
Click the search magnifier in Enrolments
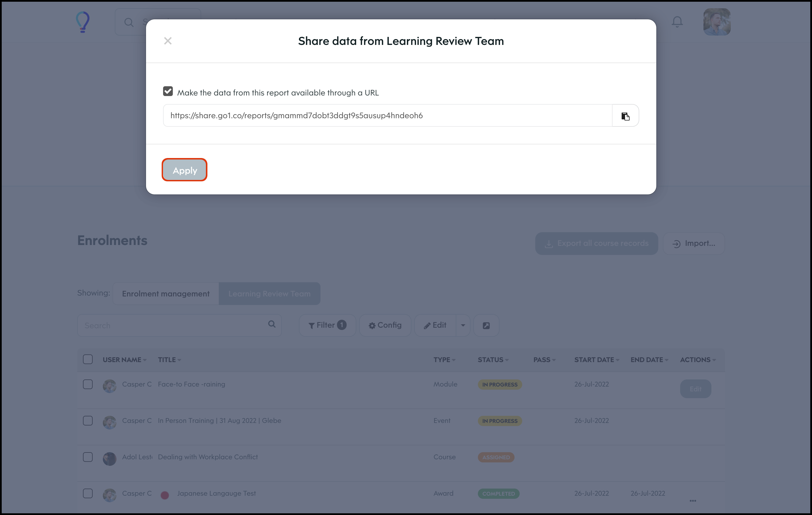pos(271,324)
